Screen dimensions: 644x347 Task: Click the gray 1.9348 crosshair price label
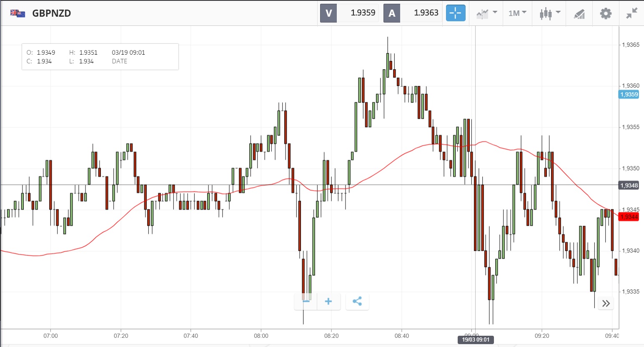629,185
